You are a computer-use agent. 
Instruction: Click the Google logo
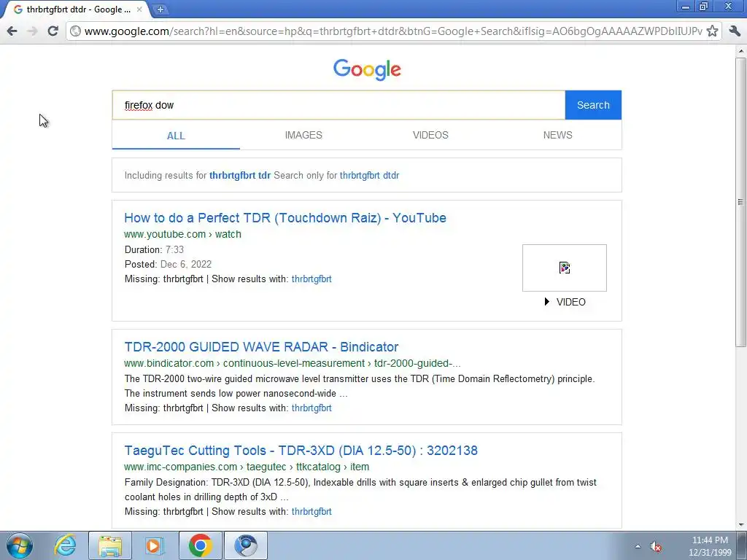point(367,69)
